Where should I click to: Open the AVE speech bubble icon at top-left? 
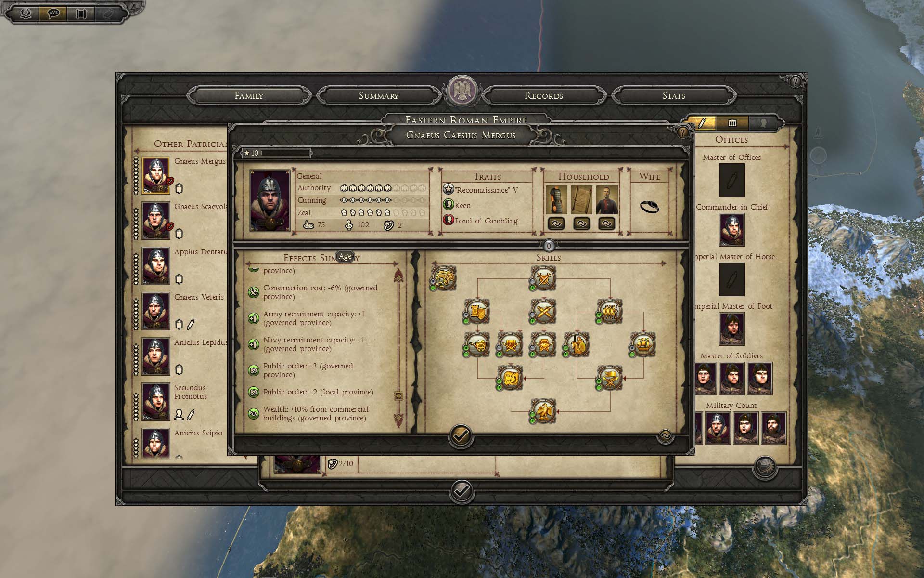53,13
